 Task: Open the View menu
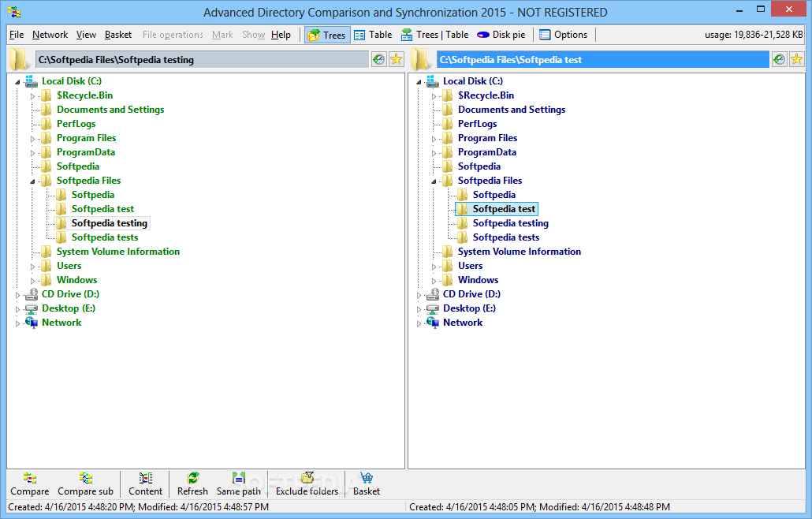[x=86, y=35]
